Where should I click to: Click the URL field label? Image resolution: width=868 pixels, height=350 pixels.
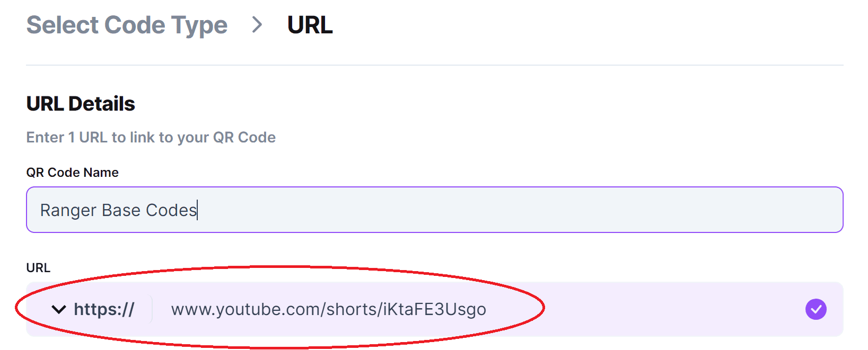pyautogui.click(x=38, y=268)
